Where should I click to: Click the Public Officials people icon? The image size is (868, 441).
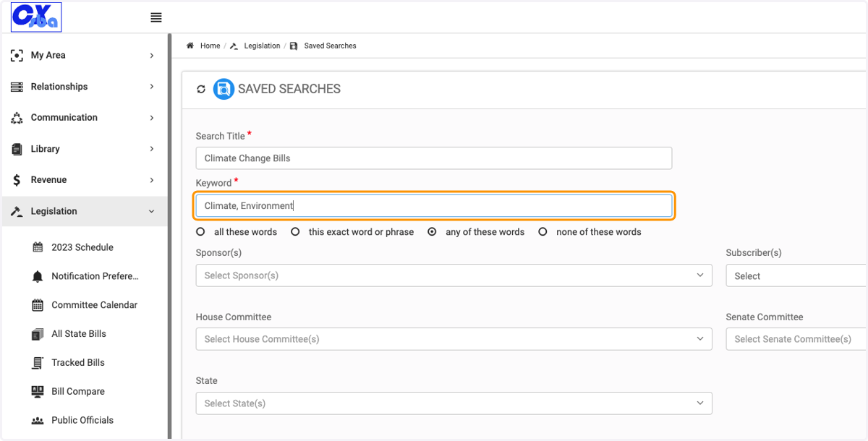[38, 421]
